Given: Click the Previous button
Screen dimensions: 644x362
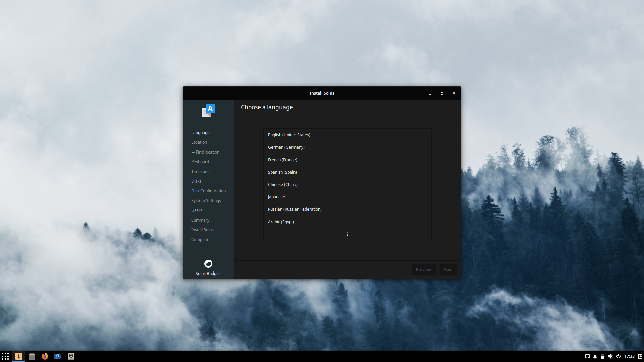Looking at the screenshot, I should tap(424, 270).
